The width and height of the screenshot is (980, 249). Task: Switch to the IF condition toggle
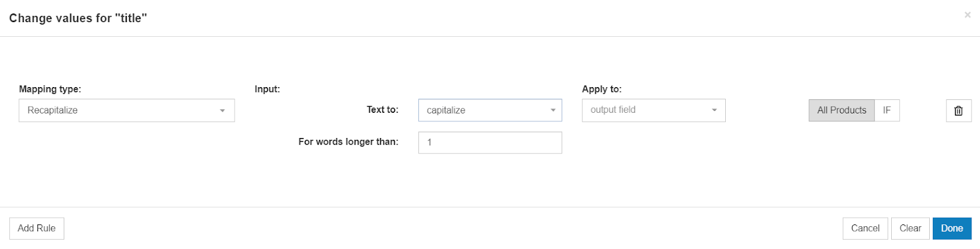887,110
